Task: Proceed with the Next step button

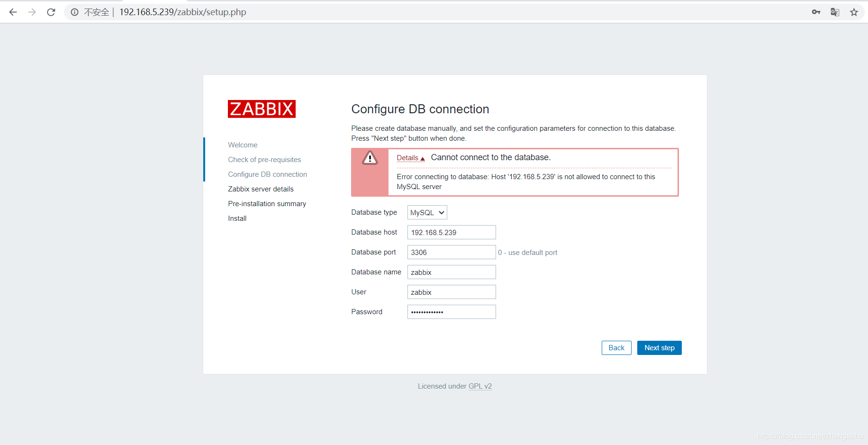Action: (660, 348)
